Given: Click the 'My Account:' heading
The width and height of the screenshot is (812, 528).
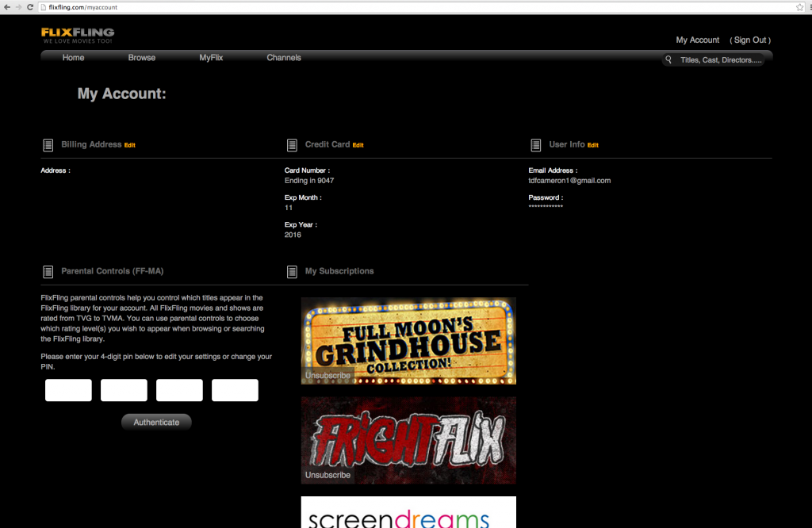Looking at the screenshot, I should 121,94.
